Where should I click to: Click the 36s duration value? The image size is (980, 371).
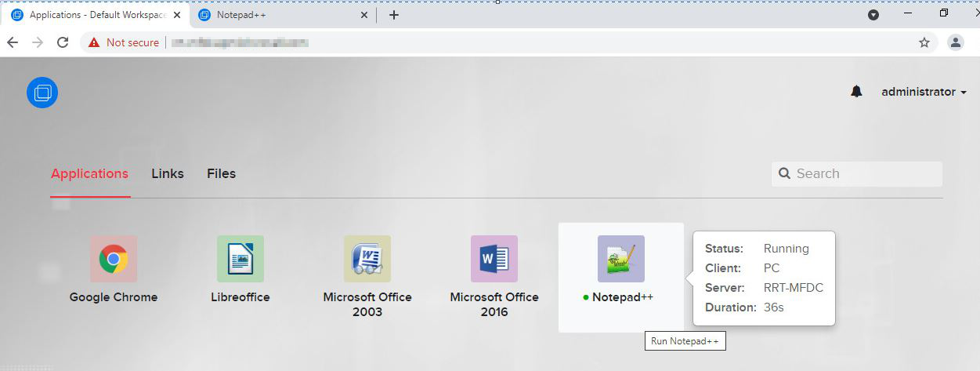click(774, 307)
